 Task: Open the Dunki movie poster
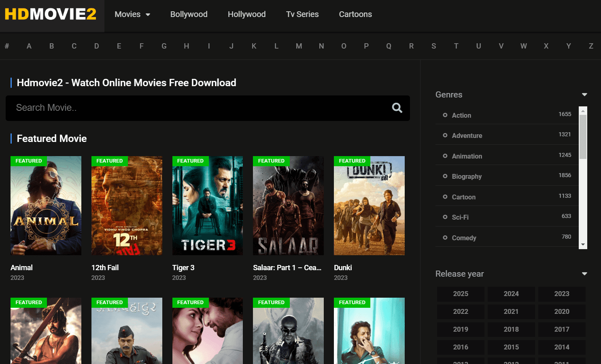[x=369, y=205]
